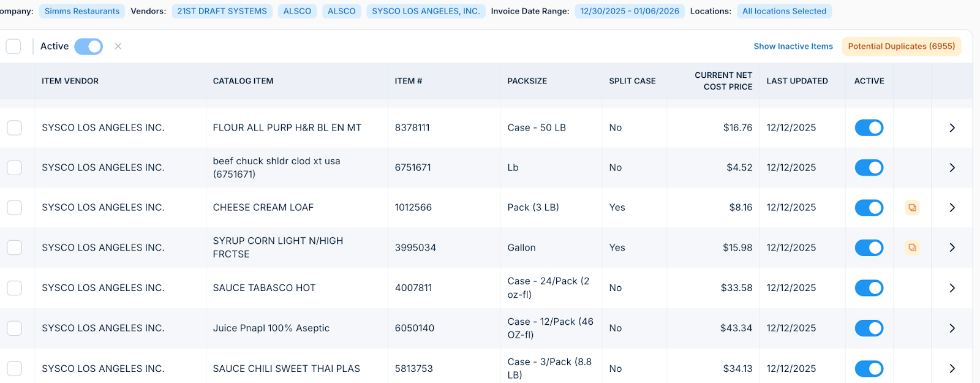Select checkbox for Juice Pnapl row
This screenshot has width=980, height=383.
click(14, 328)
